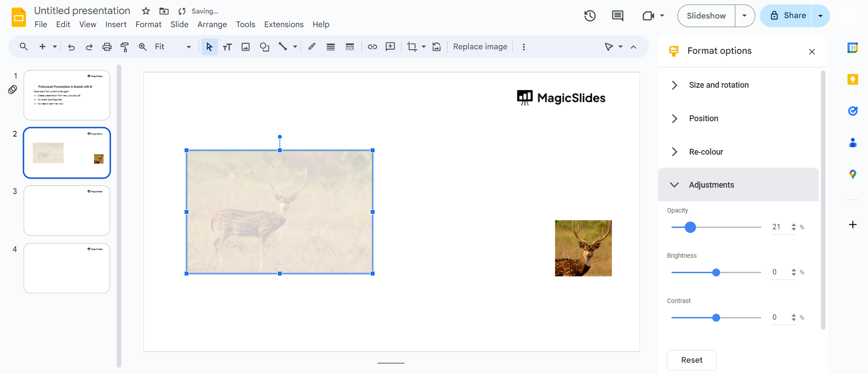868x374 pixels.
Task: Click the Share button
Action: [x=786, y=16]
